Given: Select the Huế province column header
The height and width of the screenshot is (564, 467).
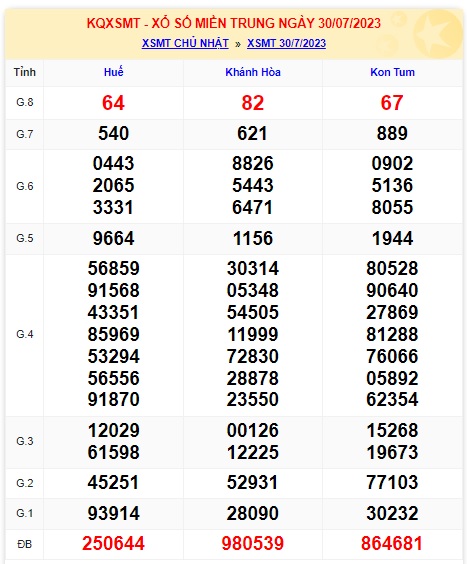Looking at the screenshot, I should click(x=113, y=72).
